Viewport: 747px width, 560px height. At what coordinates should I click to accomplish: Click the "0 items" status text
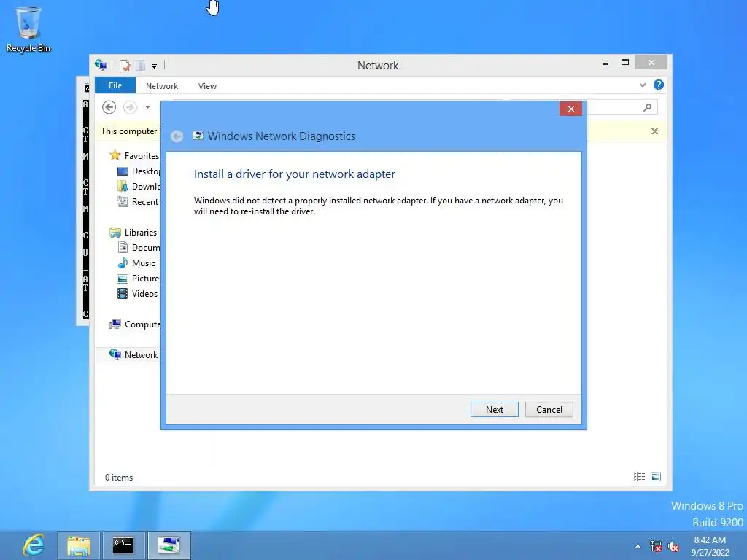119,477
